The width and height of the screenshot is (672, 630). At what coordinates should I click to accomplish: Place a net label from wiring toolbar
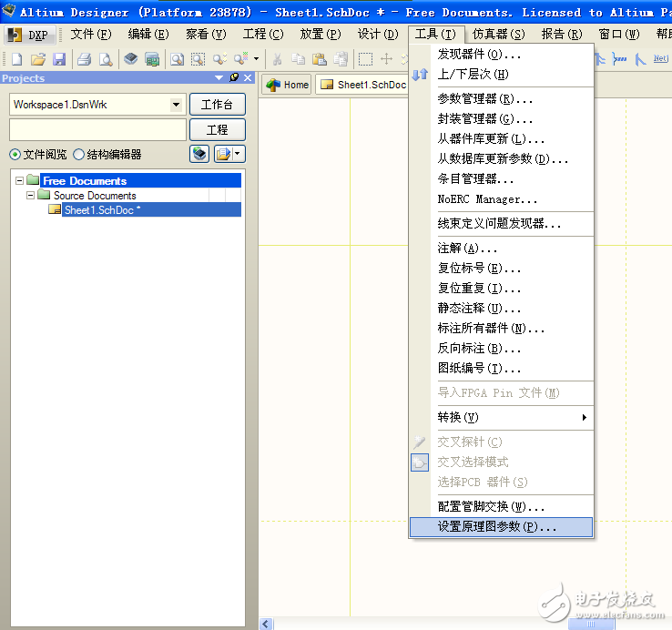(661, 58)
